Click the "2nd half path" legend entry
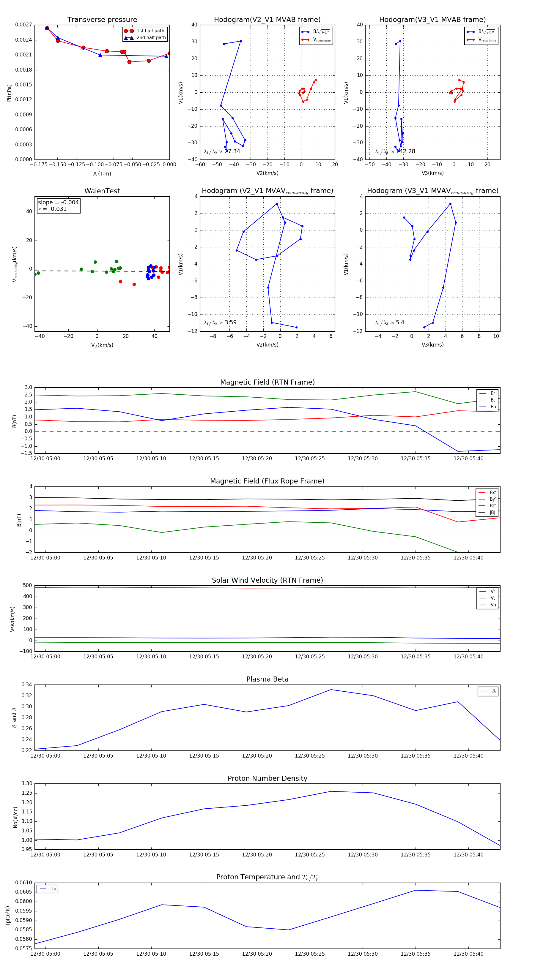This screenshot has height=980, width=535. click(x=145, y=38)
